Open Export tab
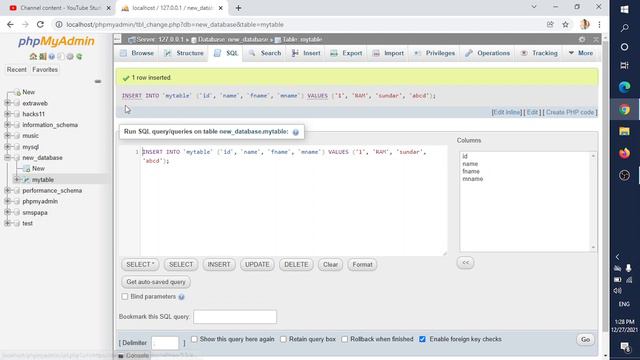 pyautogui.click(x=346, y=53)
